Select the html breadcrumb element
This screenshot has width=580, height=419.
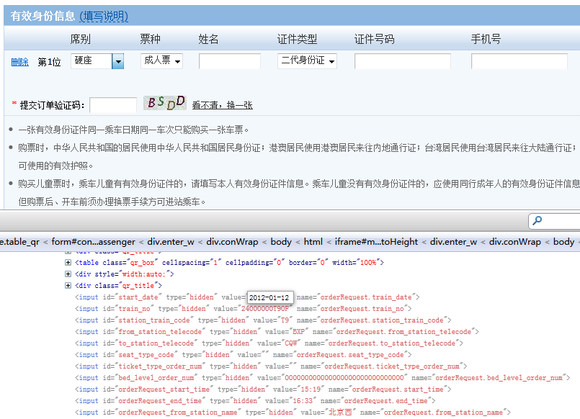pos(313,242)
